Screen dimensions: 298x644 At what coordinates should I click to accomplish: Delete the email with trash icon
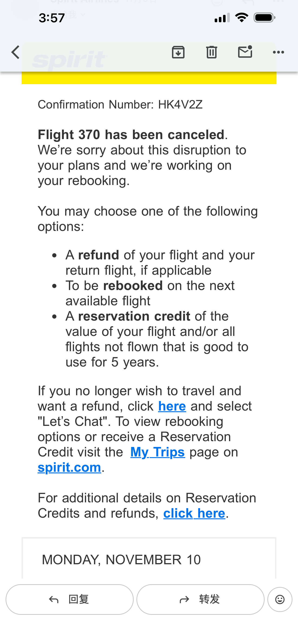[211, 52]
